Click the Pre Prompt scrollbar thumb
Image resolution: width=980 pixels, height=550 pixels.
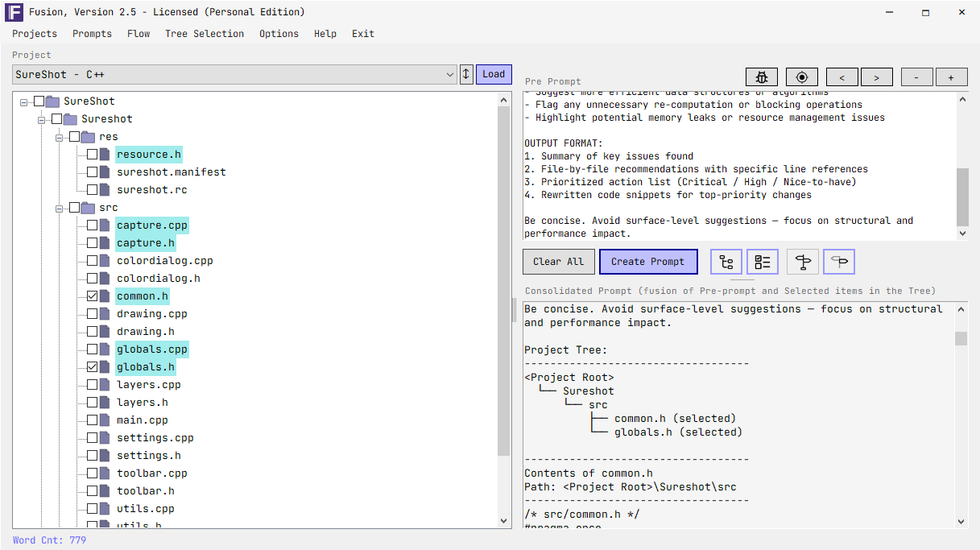tap(962, 197)
